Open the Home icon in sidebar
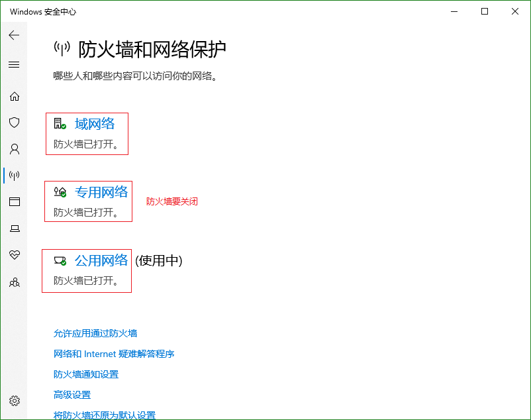This screenshot has height=420, width=531. [14, 97]
